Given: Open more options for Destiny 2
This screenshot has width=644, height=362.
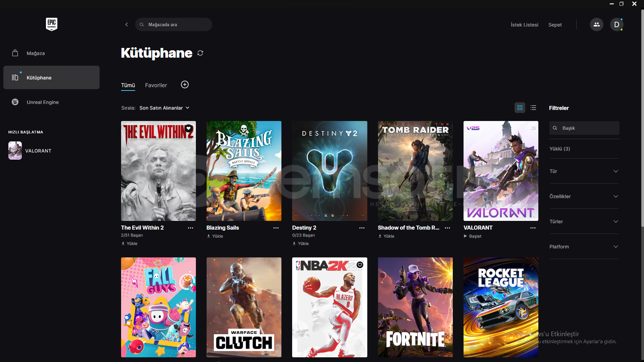Looking at the screenshot, I should pyautogui.click(x=362, y=228).
